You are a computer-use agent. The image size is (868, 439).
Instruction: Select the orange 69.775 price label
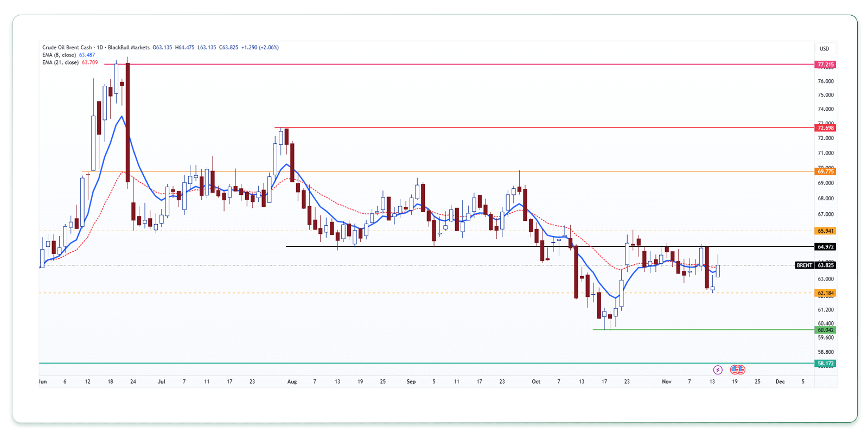coord(825,171)
